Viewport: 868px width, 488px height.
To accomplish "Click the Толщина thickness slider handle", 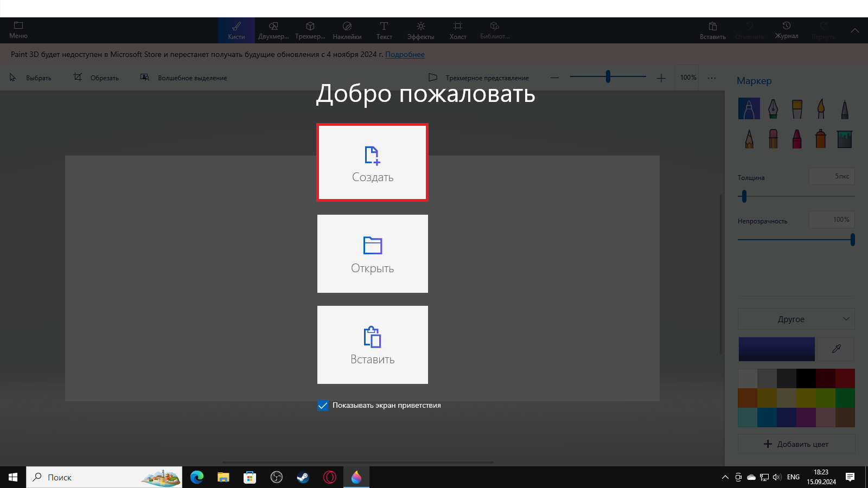I will [x=744, y=196].
